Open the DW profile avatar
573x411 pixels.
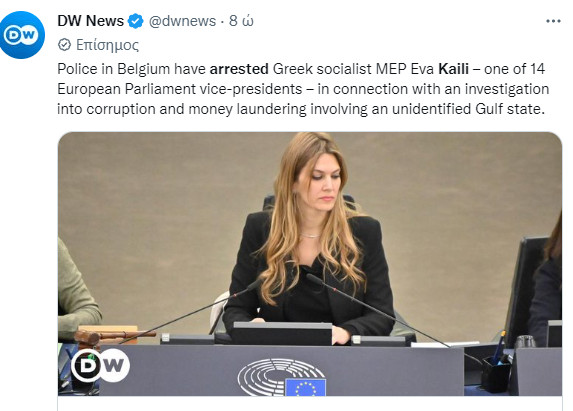[x=22, y=35]
